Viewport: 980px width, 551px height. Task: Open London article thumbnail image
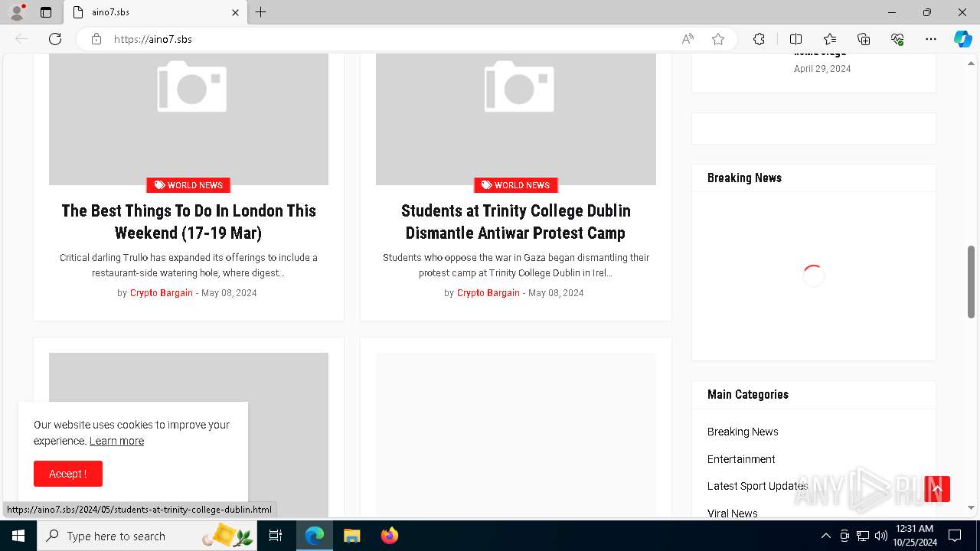tap(188, 119)
